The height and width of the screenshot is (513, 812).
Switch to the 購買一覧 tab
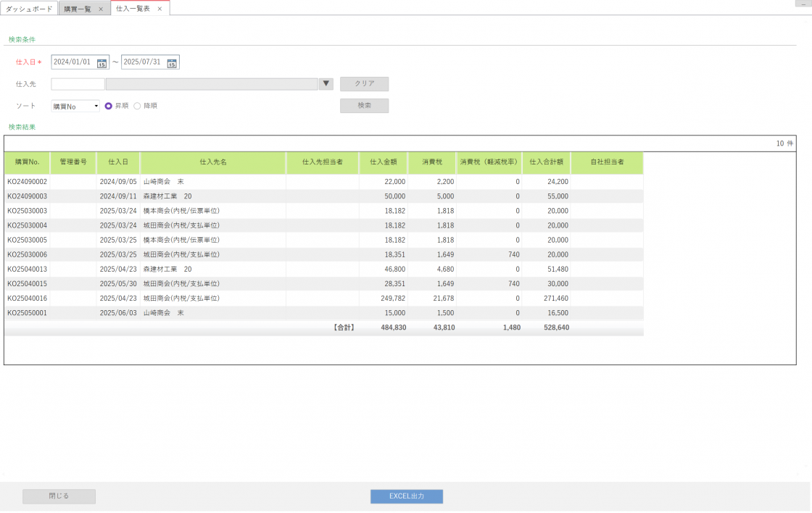78,9
